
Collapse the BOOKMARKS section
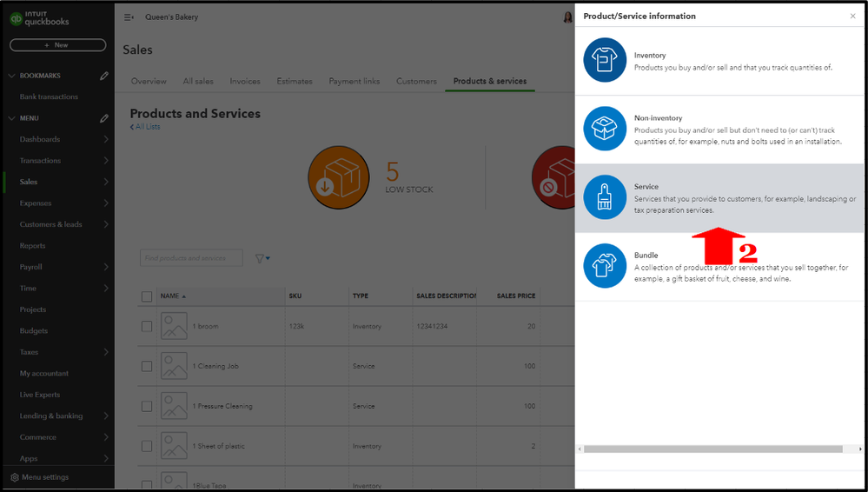(11, 76)
